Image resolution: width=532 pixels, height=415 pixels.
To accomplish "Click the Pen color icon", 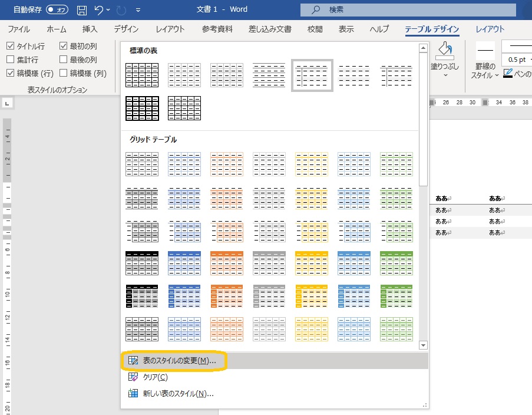I will click(508, 74).
